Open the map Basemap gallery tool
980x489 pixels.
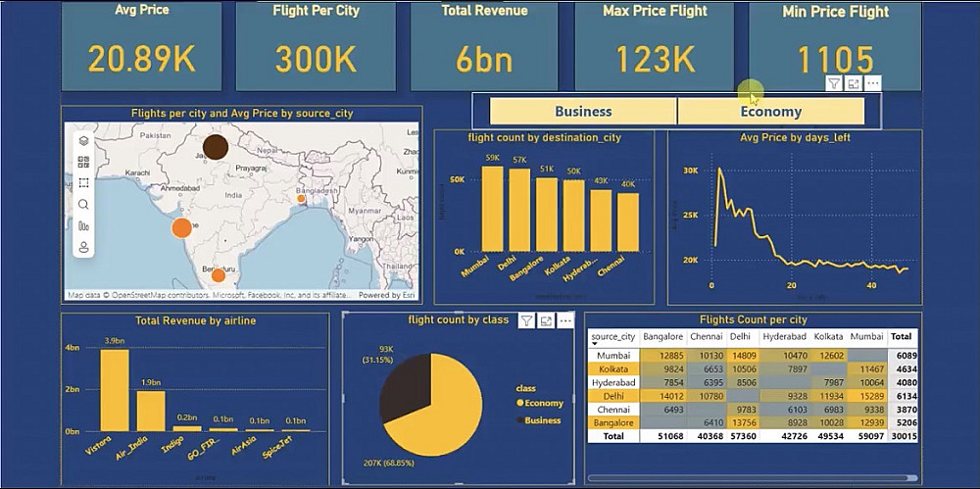click(83, 163)
